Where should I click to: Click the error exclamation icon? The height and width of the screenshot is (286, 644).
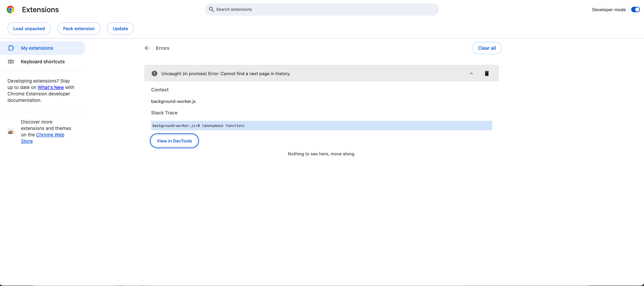pos(154,73)
